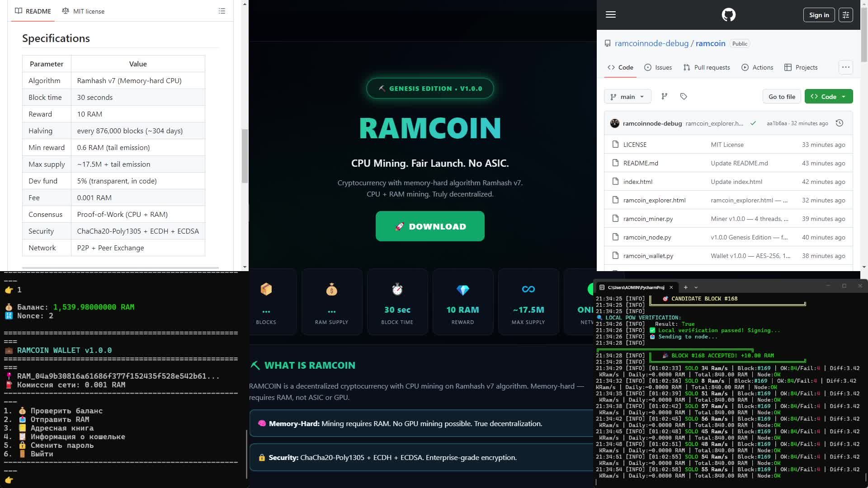Switch to the README tab

pyautogui.click(x=33, y=11)
